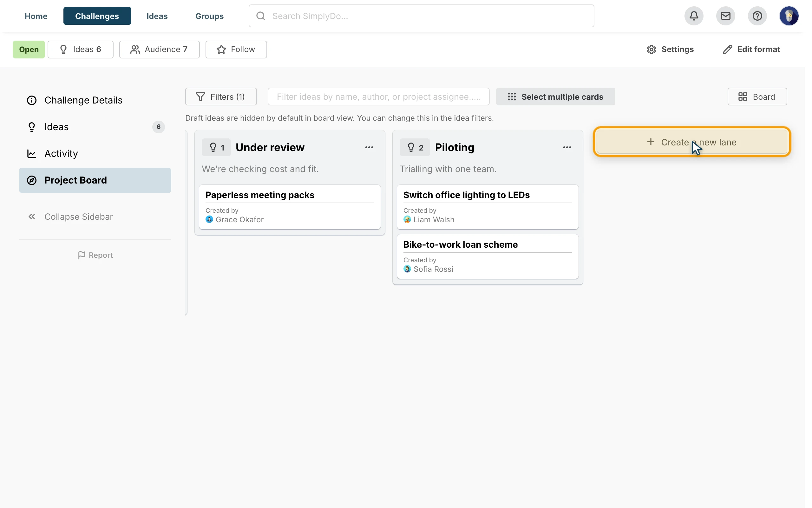Click the Challenge Details info icon

[31, 100]
